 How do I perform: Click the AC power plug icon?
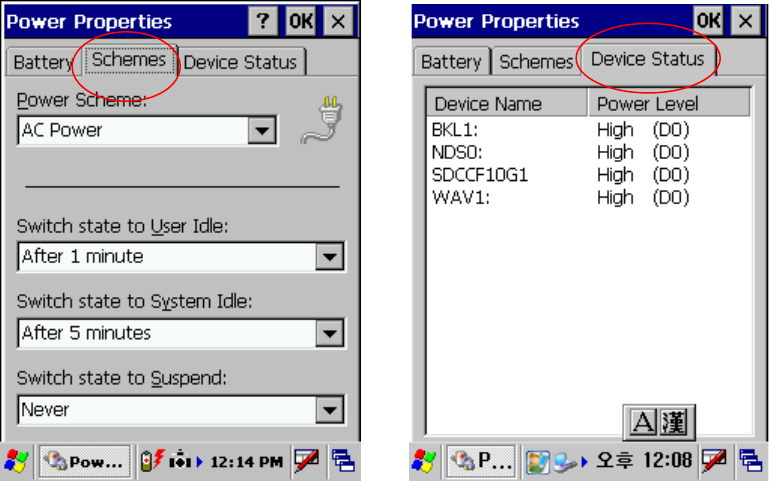point(323,120)
